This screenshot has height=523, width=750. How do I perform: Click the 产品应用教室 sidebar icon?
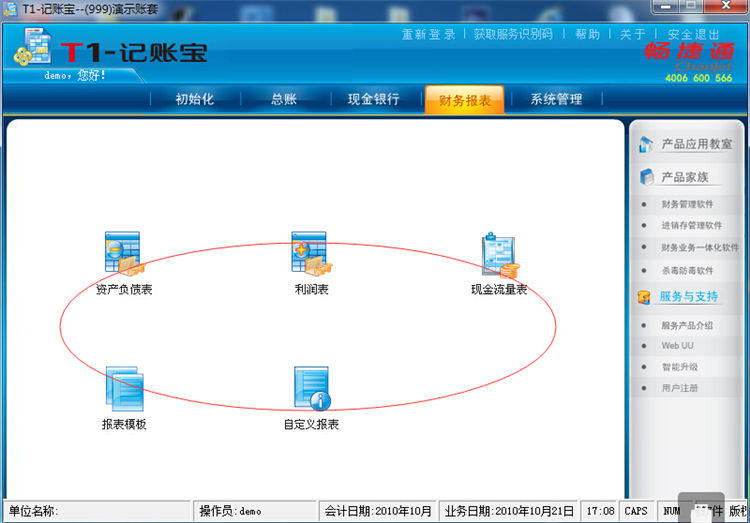point(646,144)
